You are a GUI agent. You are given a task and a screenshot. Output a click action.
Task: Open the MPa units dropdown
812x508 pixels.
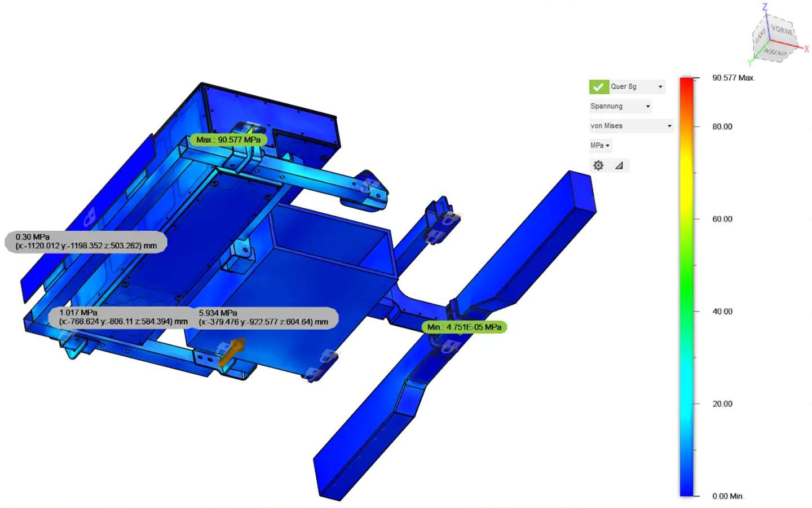pyautogui.click(x=600, y=146)
